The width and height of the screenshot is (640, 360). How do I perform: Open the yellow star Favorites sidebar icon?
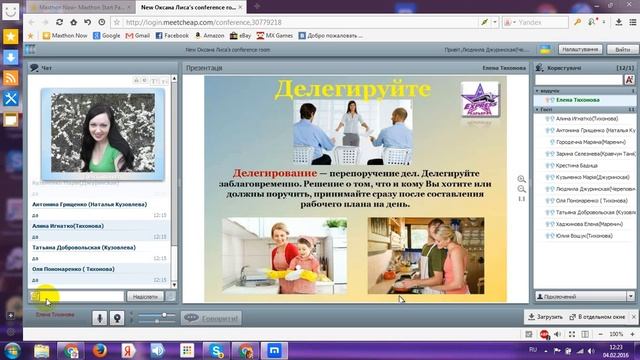11,36
